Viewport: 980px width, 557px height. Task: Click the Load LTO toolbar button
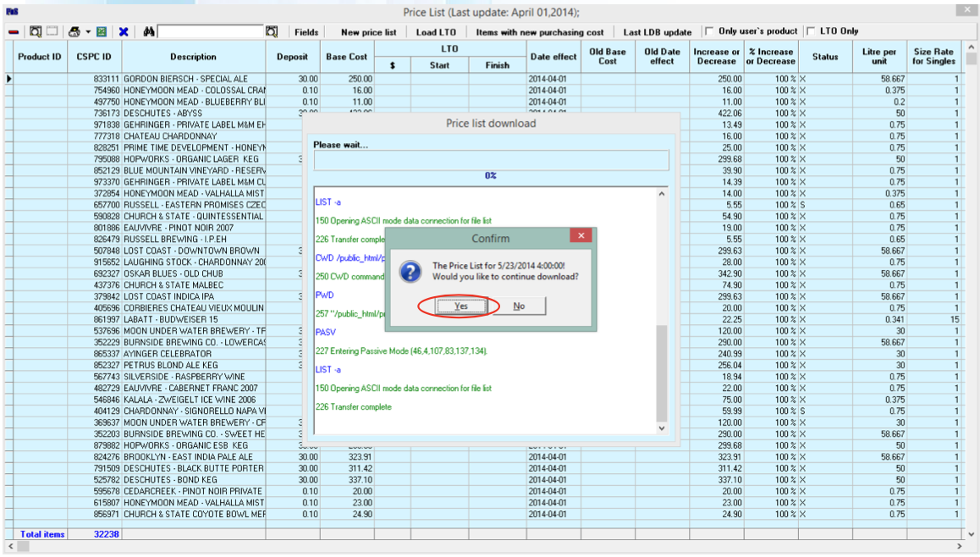point(436,32)
